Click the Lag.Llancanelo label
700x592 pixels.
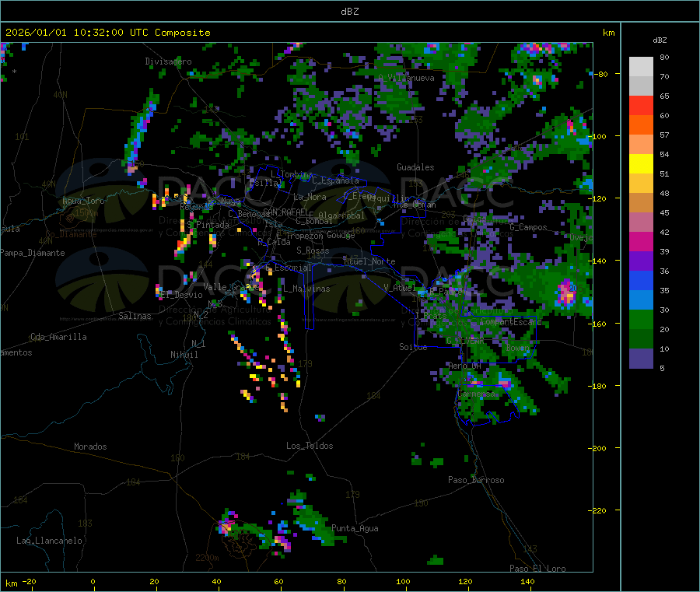(x=49, y=541)
